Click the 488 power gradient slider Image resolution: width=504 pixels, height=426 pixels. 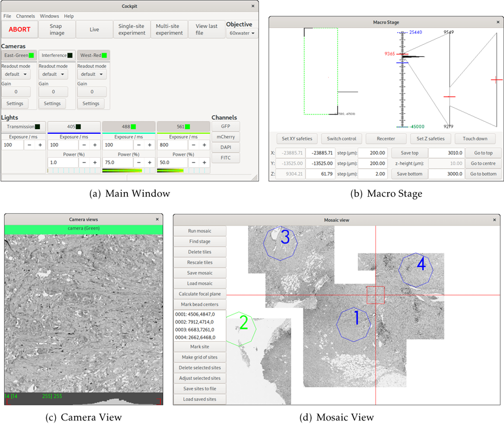pyautogui.click(x=129, y=171)
